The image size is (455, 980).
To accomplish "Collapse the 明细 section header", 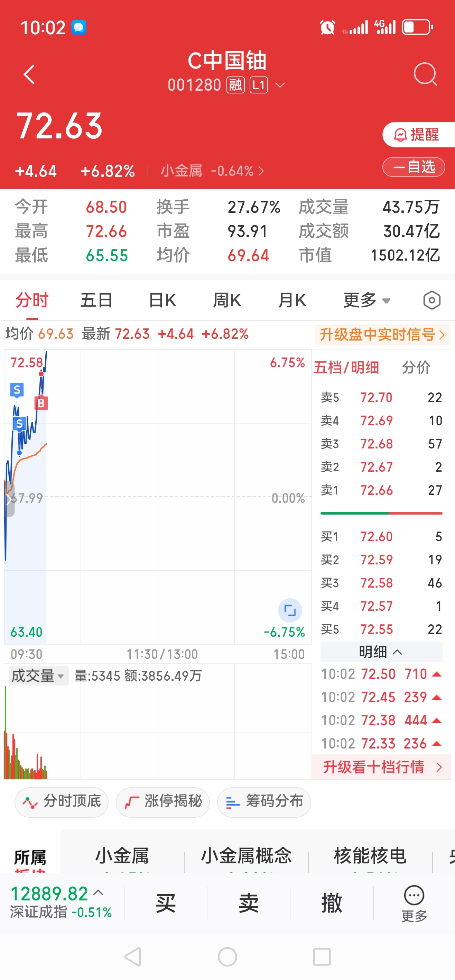I will click(381, 652).
